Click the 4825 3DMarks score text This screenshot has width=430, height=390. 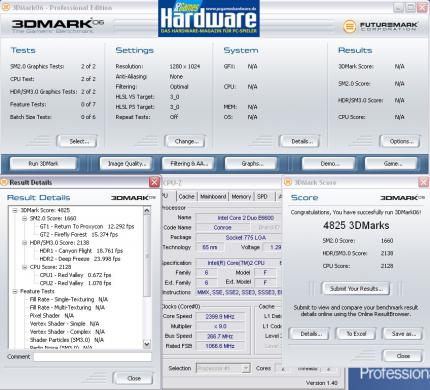[x=356, y=226]
